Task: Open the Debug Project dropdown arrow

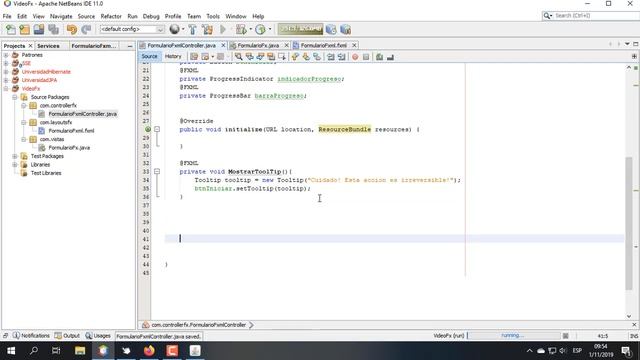Action: 250,29
